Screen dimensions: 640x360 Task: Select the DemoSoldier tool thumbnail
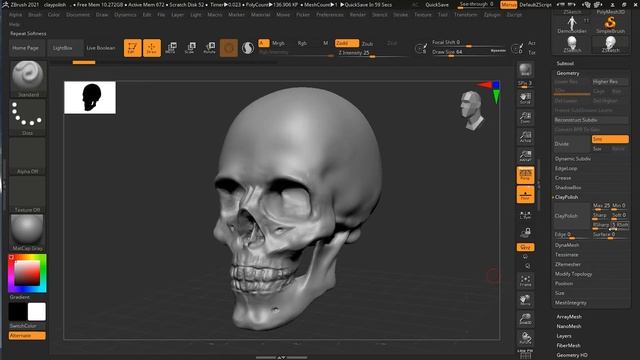pyautogui.click(x=572, y=25)
